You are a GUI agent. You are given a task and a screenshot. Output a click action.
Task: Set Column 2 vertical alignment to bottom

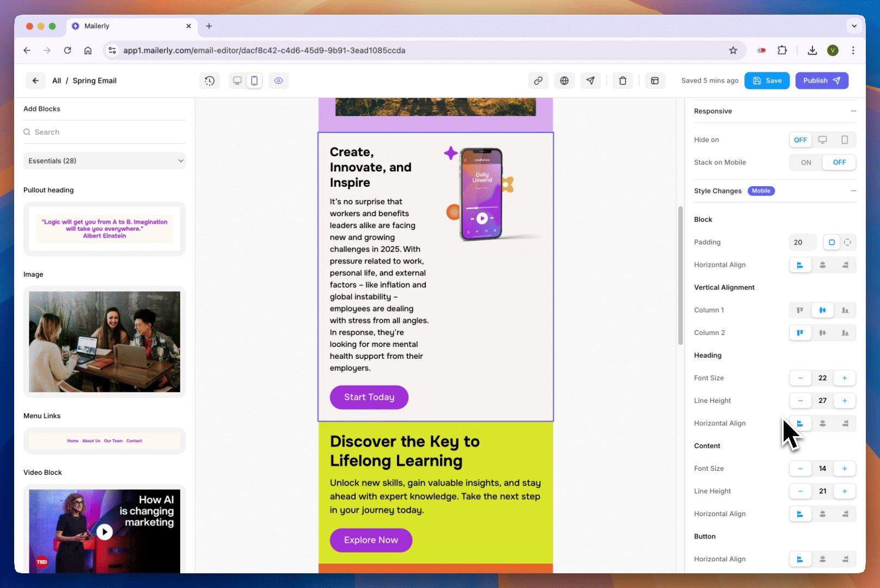[x=845, y=333]
